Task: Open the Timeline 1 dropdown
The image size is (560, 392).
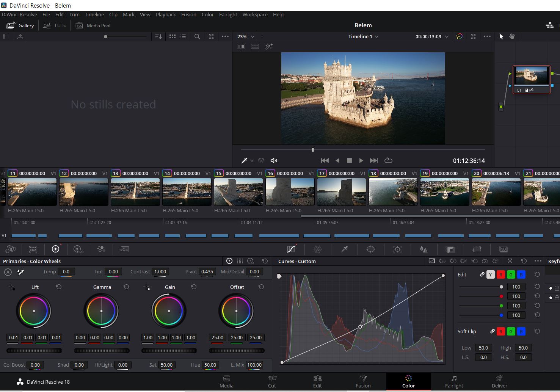Action: (363, 36)
